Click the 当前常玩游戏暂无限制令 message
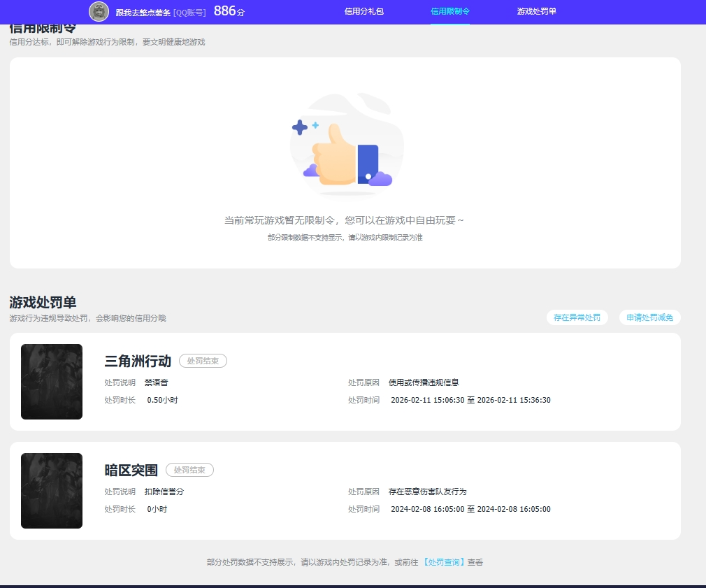Image resolution: width=706 pixels, height=588 pixels. pyautogui.click(x=344, y=220)
